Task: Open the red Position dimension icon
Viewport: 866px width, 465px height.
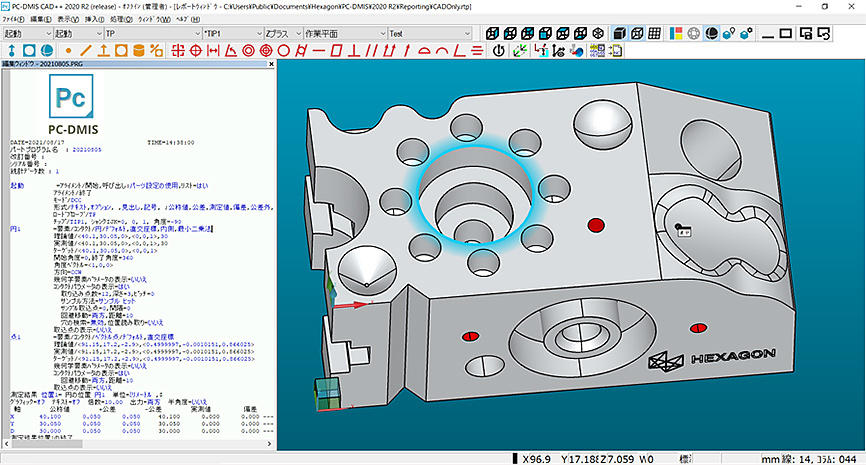Action: tap(196, 51)
